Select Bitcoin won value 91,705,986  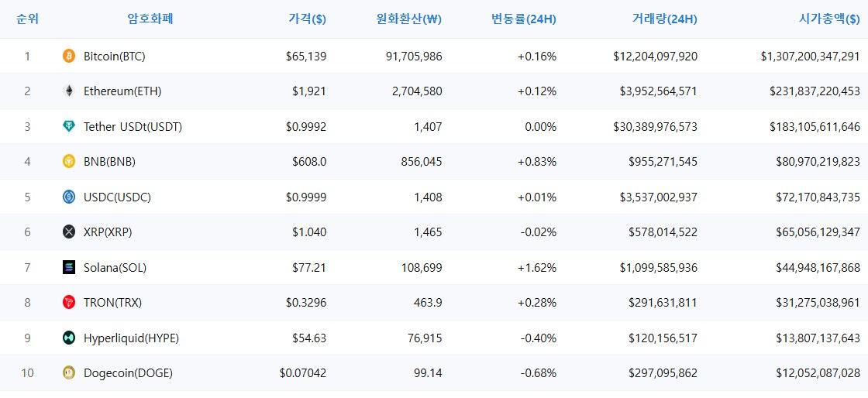tap(412, 56)
